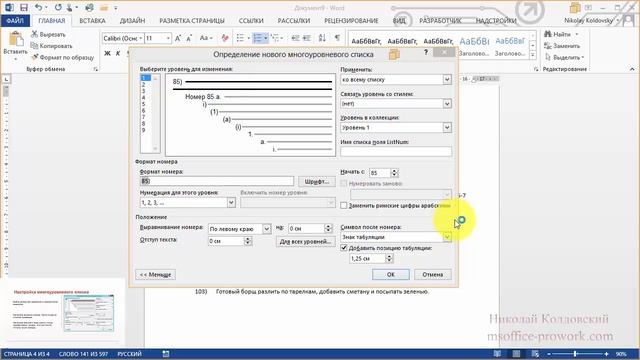Click the Paste (Вставить) clipboard icon
Image resolution: width=640 pixels, height=360 pixels.
point(16,40)
